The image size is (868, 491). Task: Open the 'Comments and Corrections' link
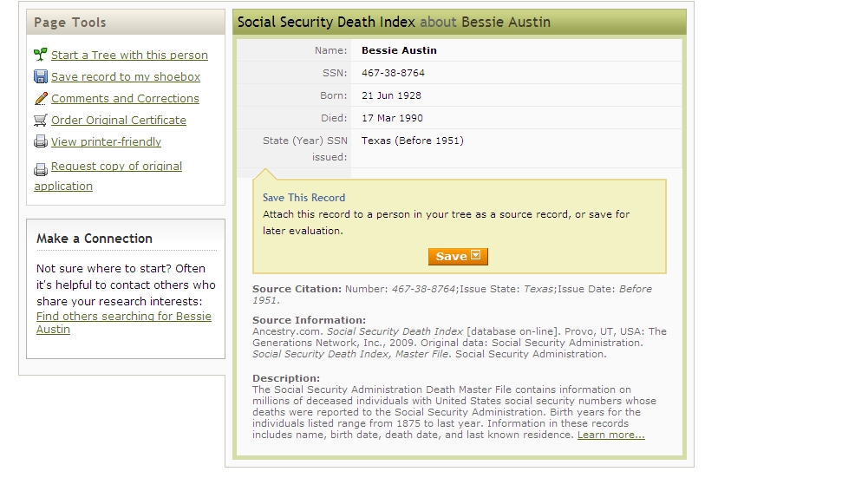125,98
